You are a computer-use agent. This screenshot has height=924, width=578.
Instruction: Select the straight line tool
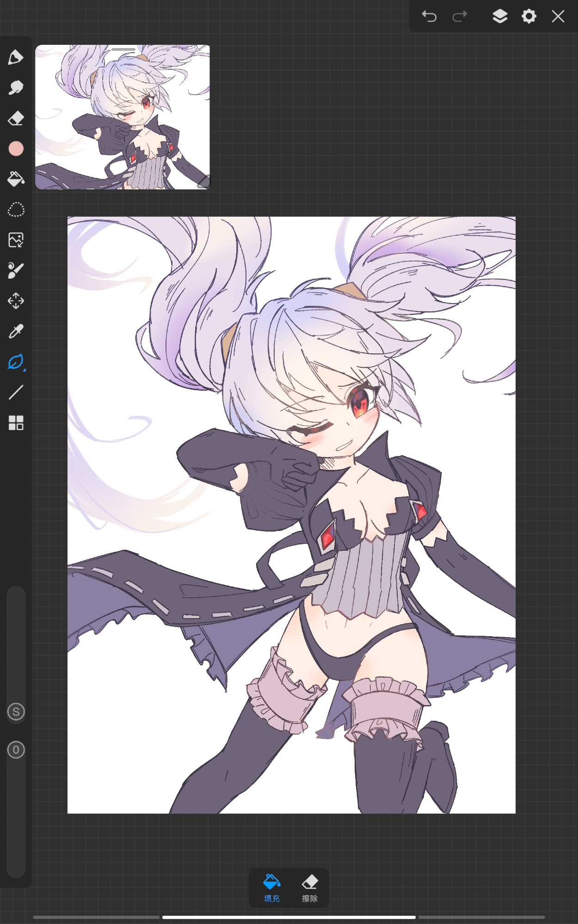[16, 392]
